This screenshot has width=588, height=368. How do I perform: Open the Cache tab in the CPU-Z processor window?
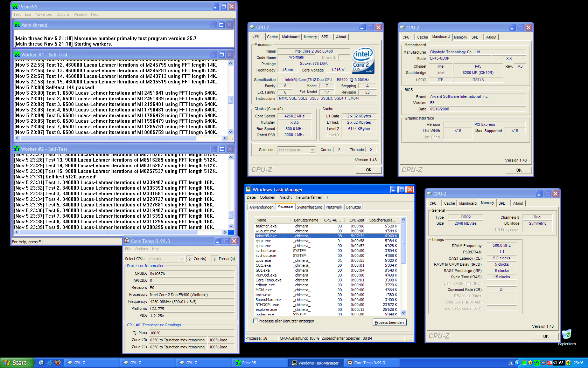point(272,37)
